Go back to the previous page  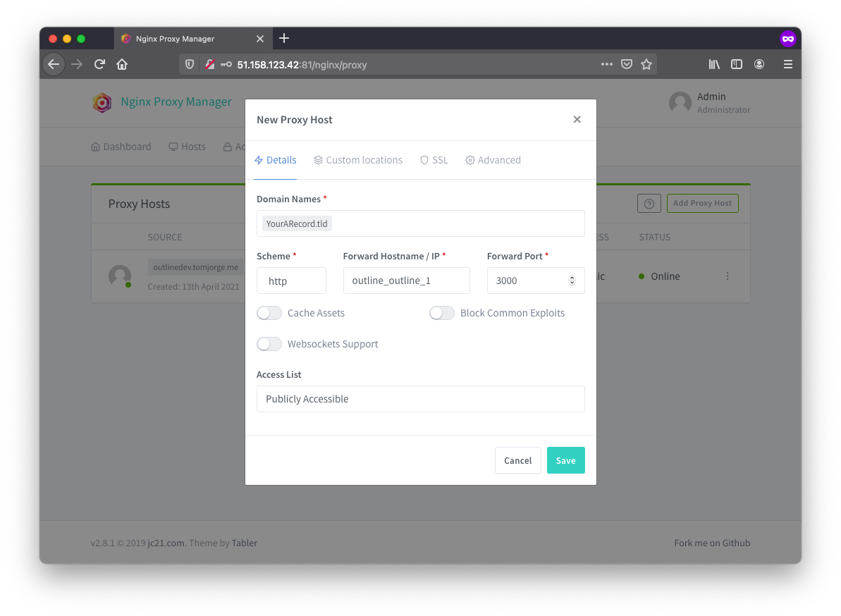click(54, 64)
